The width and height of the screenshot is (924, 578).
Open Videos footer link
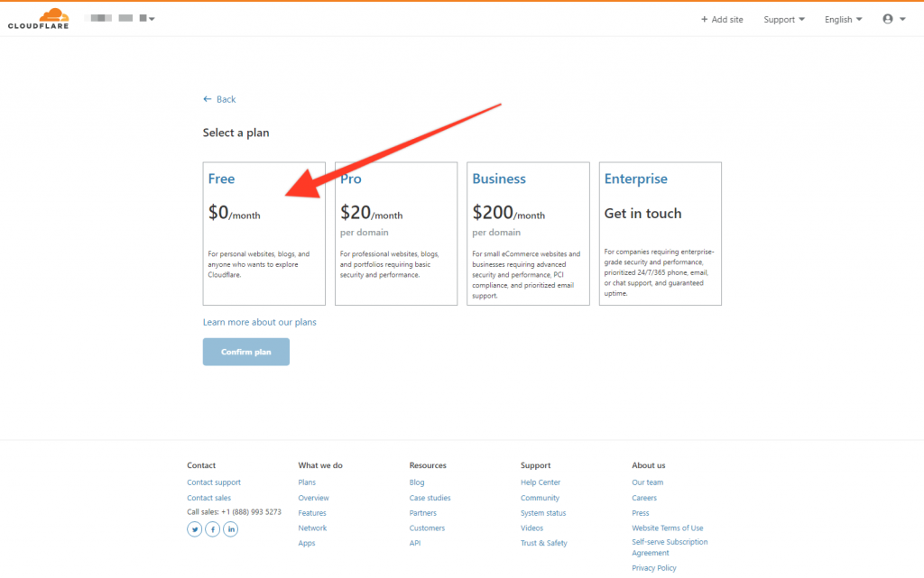click(531, 528)
